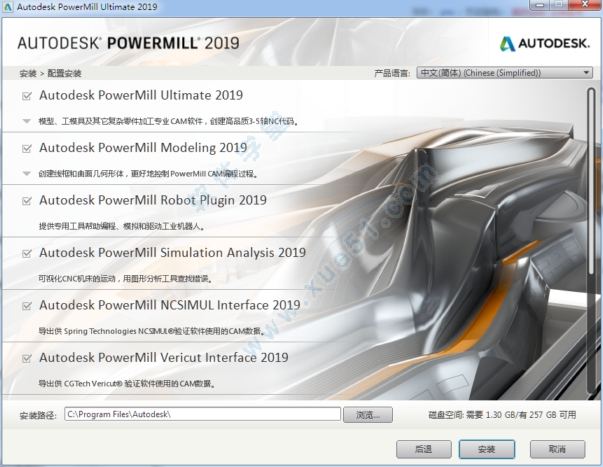Select Autodesk PowerMill Ultimate 2019 title text
Image resolution: width=603 pixels, height=467 pixels.
[141, 95]
